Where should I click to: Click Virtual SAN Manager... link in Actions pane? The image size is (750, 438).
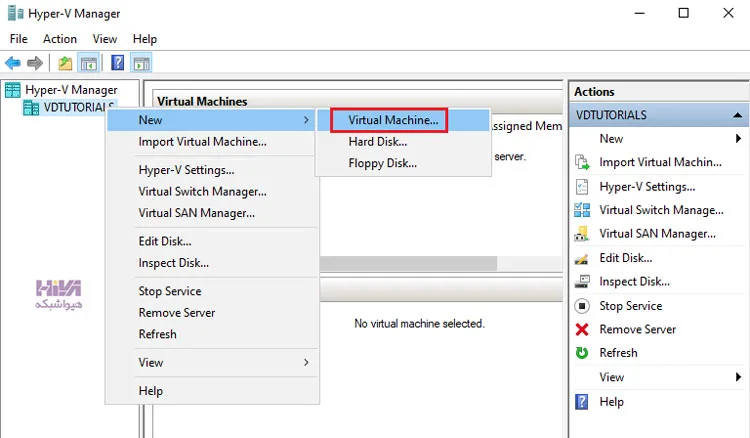pos(658,234)
